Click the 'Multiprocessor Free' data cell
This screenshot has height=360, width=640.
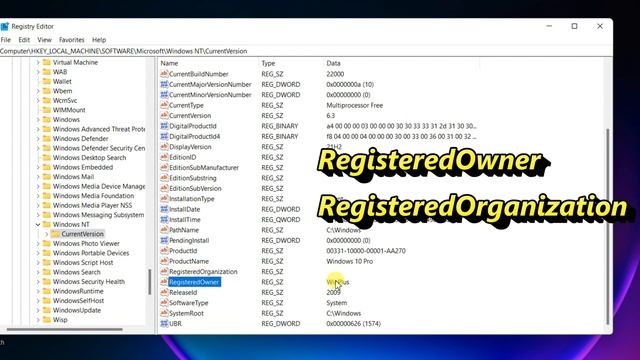354,105
